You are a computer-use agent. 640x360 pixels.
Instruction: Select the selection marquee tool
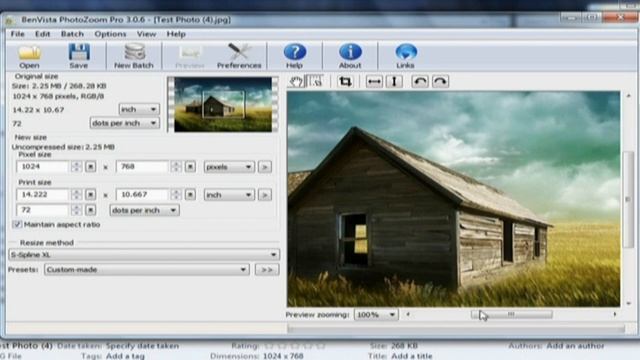315,81
